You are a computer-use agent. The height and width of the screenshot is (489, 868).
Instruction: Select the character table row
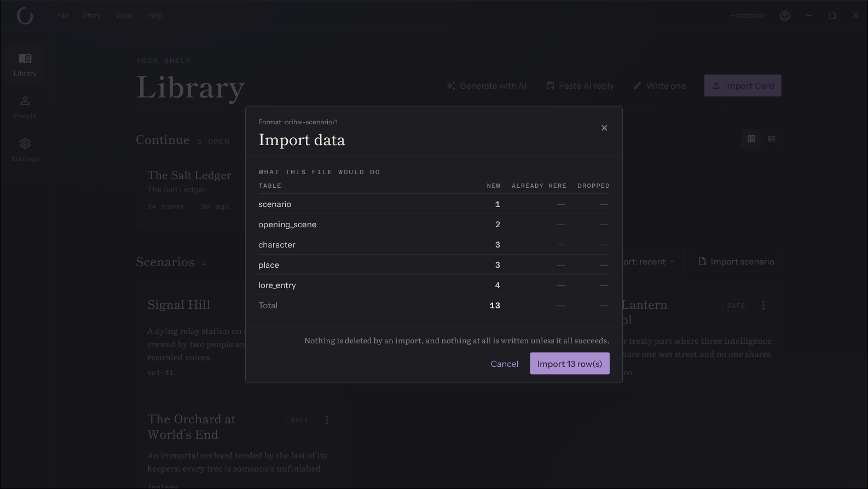click(433, 245)
